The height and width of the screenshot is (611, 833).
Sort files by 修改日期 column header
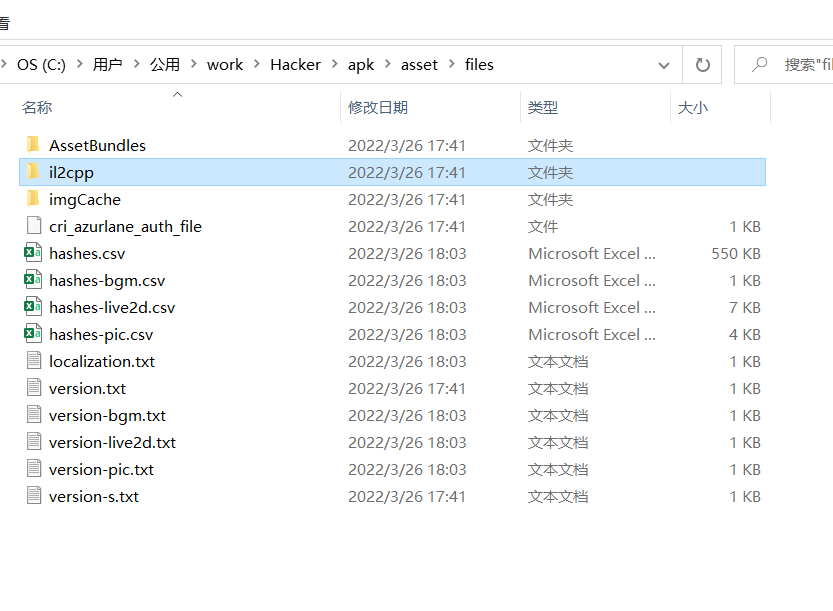(378, 108)
